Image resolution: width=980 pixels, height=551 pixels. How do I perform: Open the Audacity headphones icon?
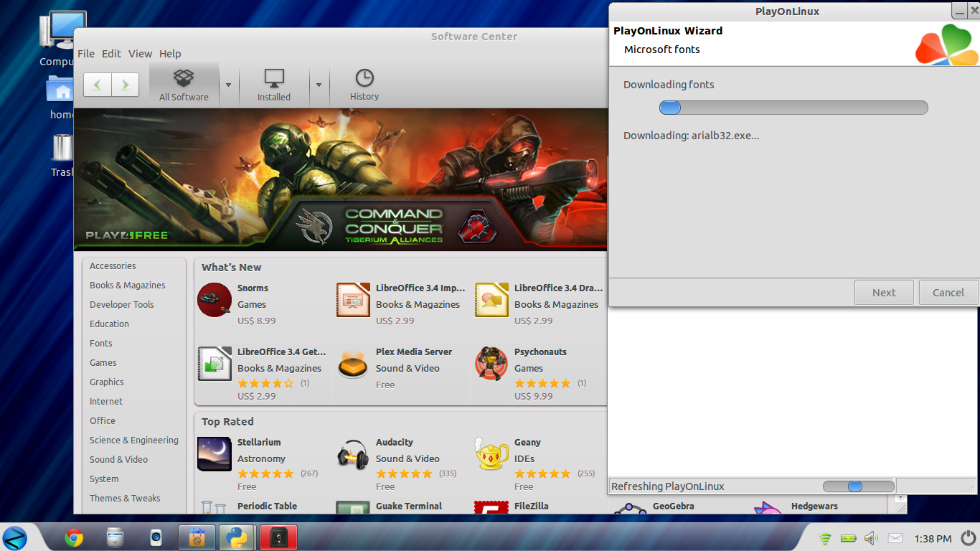(x=353, y=454)
